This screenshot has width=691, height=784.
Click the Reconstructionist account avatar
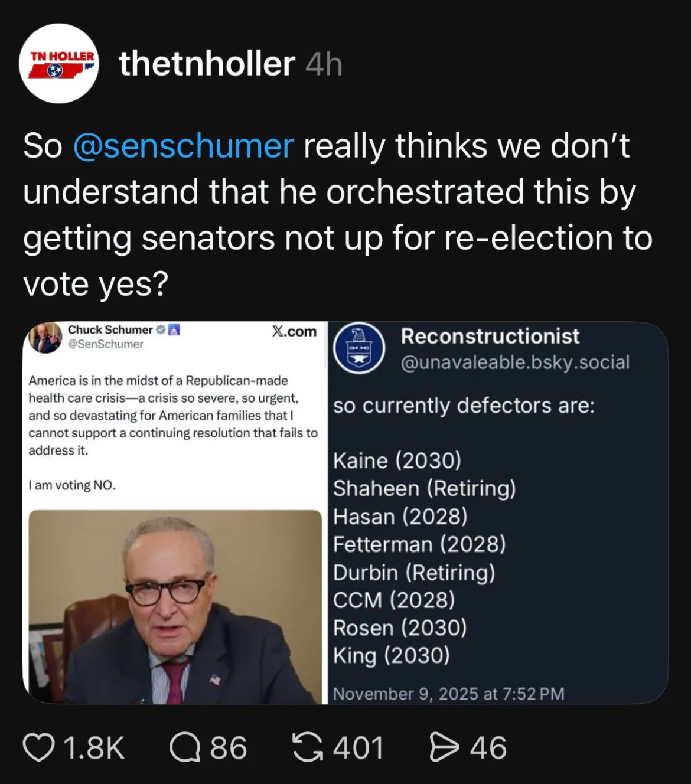[359, 349]
